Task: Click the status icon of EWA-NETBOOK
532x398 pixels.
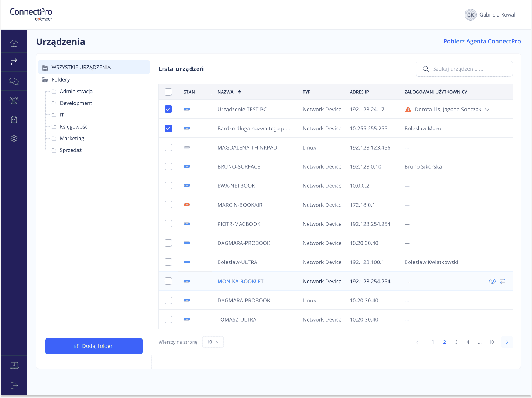Action: click(x=187, y=186)
